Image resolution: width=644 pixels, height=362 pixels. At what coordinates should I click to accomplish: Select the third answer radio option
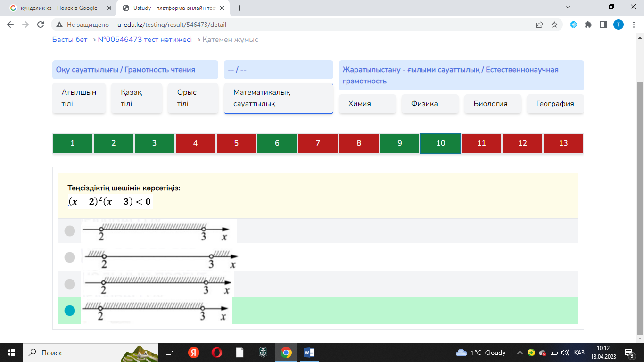70,284
